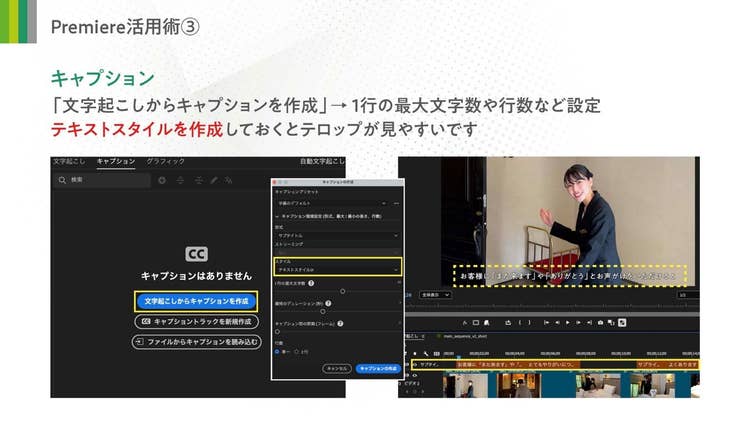Viewport: 750px width, 422px height.
Task: Click the mark out brace icon
Action: (x=529, y=323)
